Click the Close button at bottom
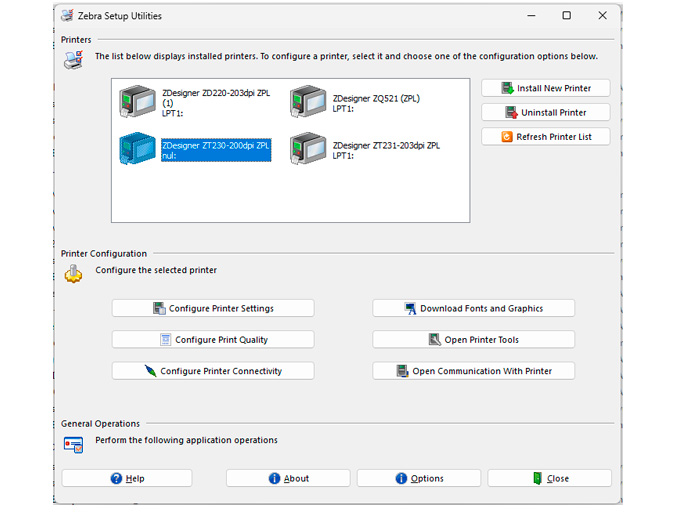679x512 pixels. [x=550, y=478]
